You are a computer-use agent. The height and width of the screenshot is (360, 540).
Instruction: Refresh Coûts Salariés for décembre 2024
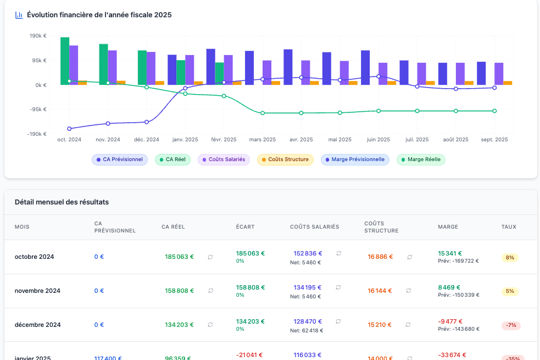[338, 321]
